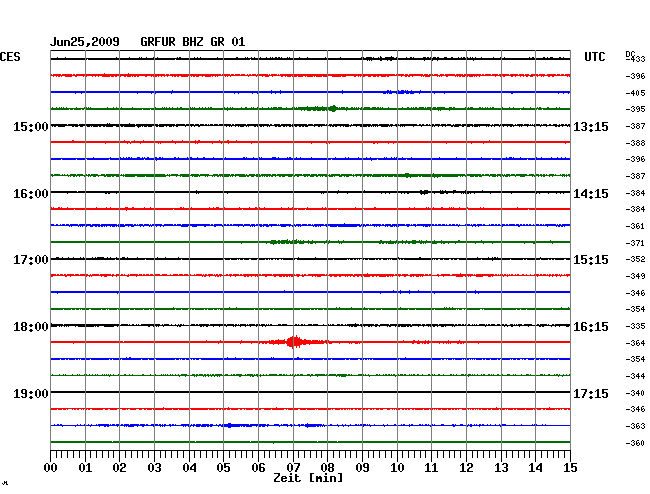The height and width of the screenshot is (494, 650).
Task: Click time-axis minute label 06
Action: click(258, 468)
